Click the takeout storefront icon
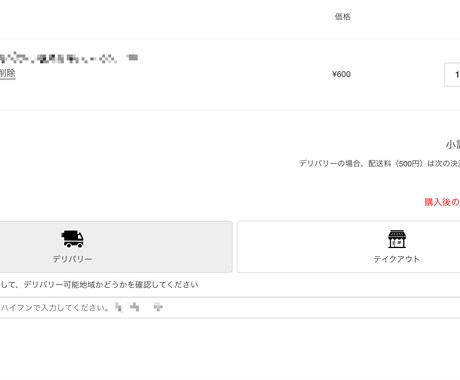 coord(397,239)
